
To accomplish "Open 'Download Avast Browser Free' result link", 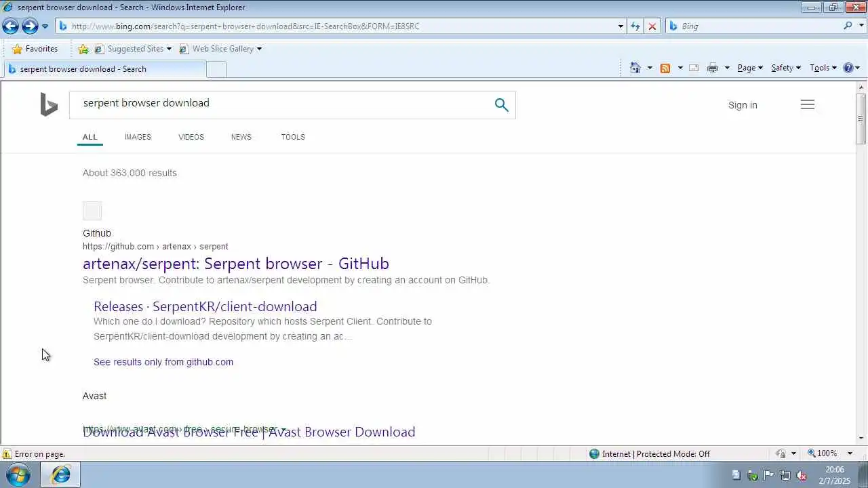I will [249, 432].
